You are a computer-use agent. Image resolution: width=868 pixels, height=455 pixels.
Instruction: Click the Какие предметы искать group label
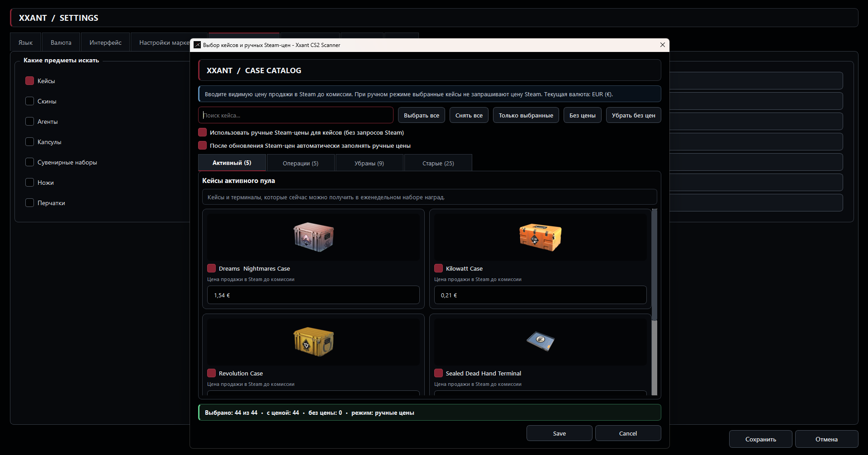61,60
